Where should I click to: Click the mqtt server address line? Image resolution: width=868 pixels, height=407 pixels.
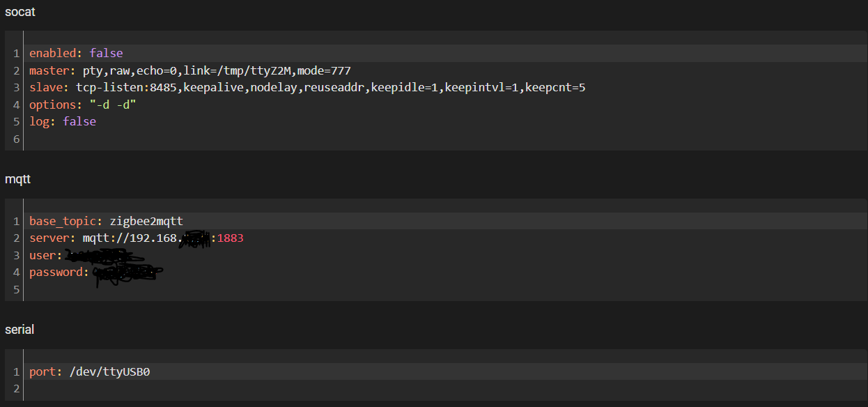[x=136, y=238]
